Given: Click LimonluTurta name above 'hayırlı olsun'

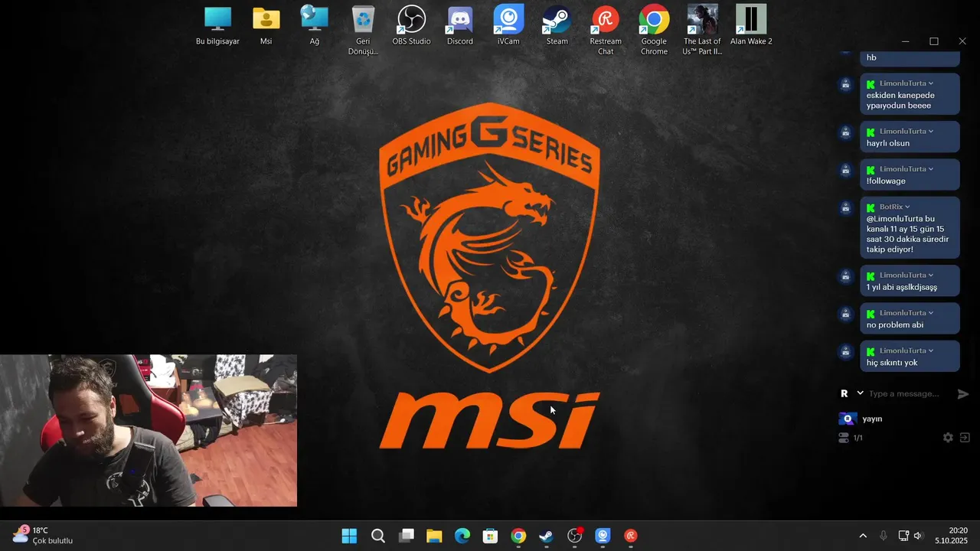Looking at the screenshot, I should coord(903,132).
